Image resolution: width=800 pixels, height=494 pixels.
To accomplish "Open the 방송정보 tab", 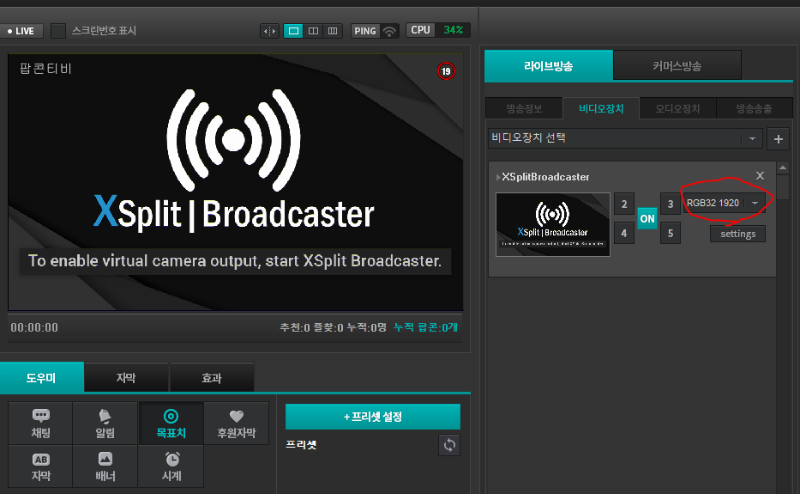I will point(524,108).
